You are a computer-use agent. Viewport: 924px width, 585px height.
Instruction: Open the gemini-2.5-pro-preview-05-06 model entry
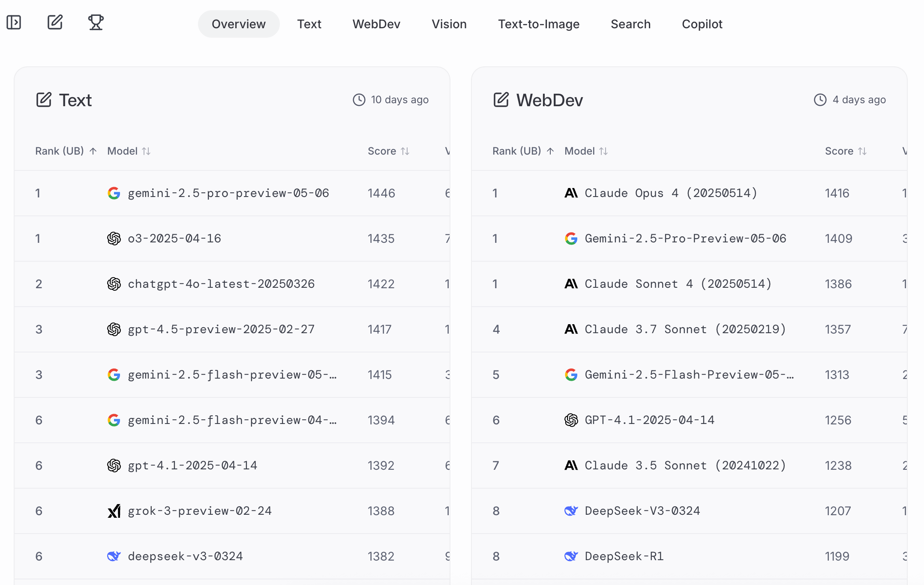pos(228,193)
